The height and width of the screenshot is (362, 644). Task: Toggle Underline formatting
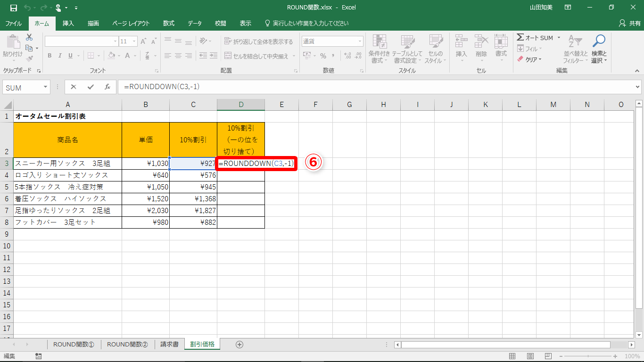(71, 56)
